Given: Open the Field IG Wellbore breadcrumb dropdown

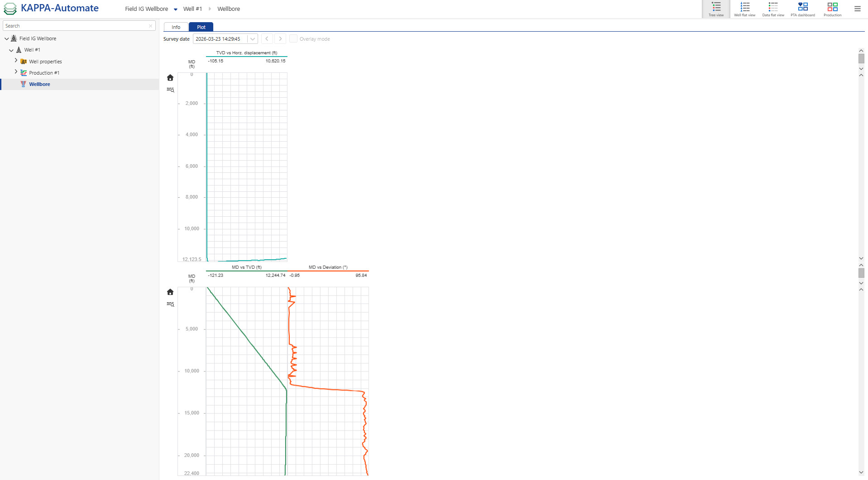Looking at the screenshot, I should click(176, 9).
